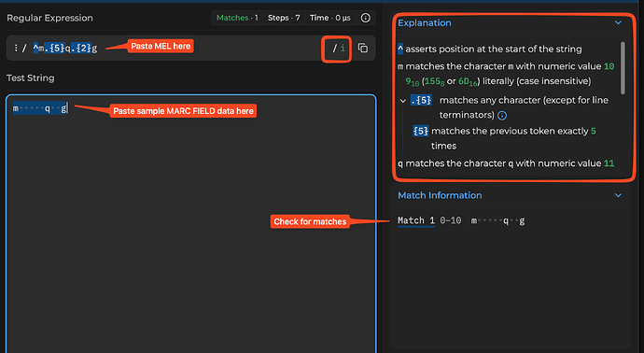This screenshot has height=353, width=644.
Task: Click the Time · 0 µs stat
Action: (329, 18)
